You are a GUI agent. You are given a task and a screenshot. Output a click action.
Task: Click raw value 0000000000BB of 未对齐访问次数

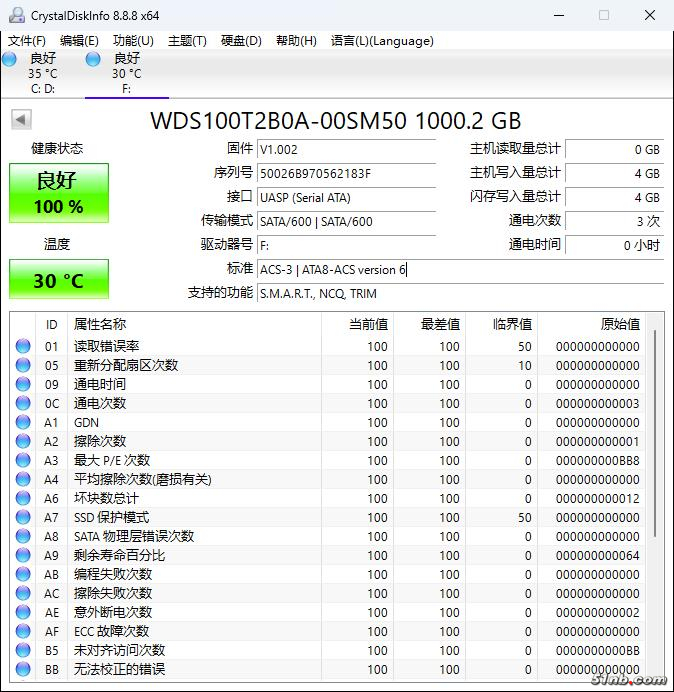tap(598, 650)
